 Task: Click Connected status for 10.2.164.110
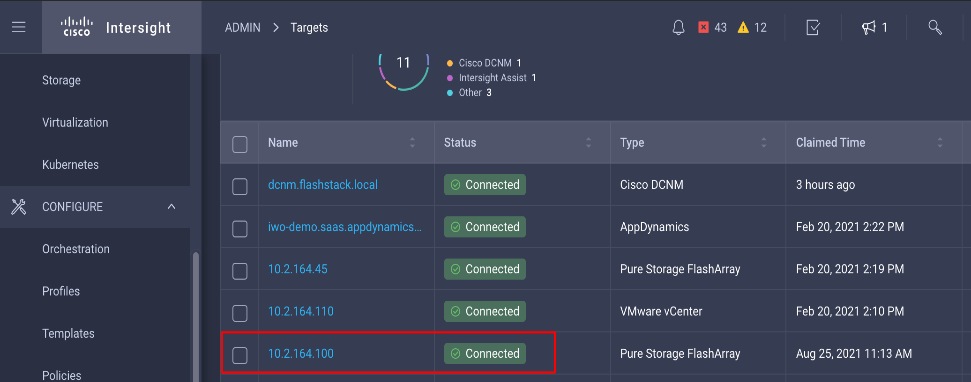coord(485,311)
